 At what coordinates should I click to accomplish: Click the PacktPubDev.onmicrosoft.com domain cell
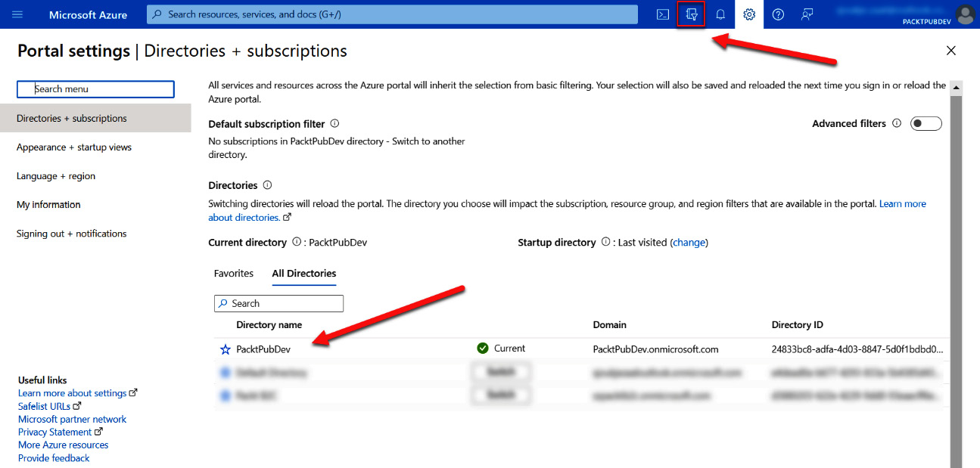pyautogui.click(x=656, y=349)
